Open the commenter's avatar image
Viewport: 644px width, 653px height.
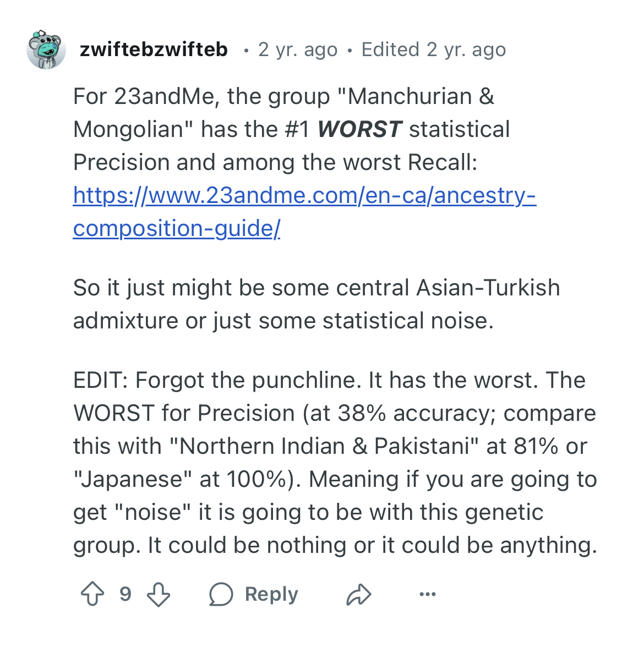46,50
